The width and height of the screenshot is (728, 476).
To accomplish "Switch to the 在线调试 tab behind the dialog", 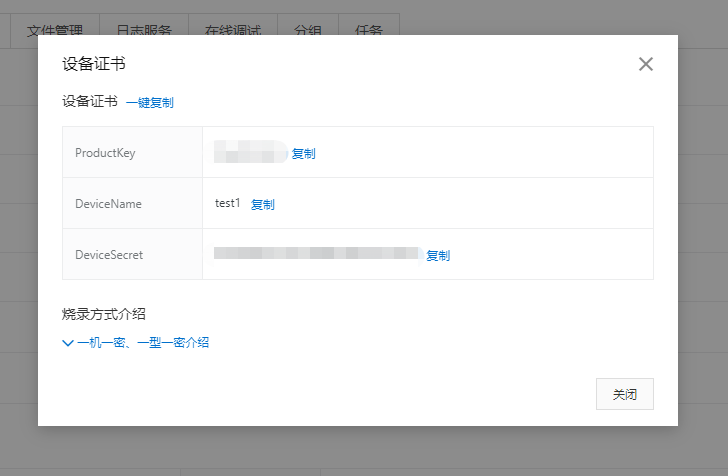I will coord(233,31).
